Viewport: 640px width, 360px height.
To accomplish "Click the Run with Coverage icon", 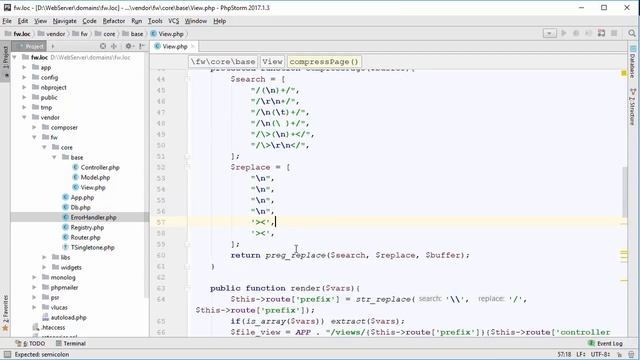I will click(x=588, y=33).
